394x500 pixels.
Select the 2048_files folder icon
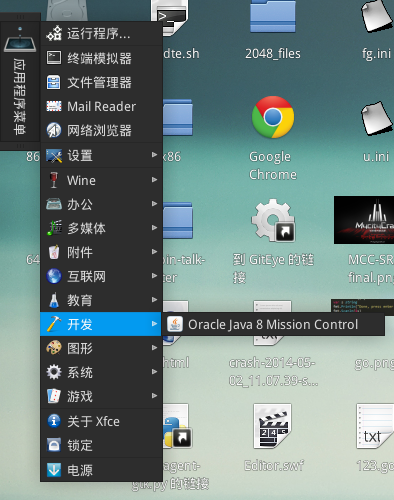click(x=273, y=16)
